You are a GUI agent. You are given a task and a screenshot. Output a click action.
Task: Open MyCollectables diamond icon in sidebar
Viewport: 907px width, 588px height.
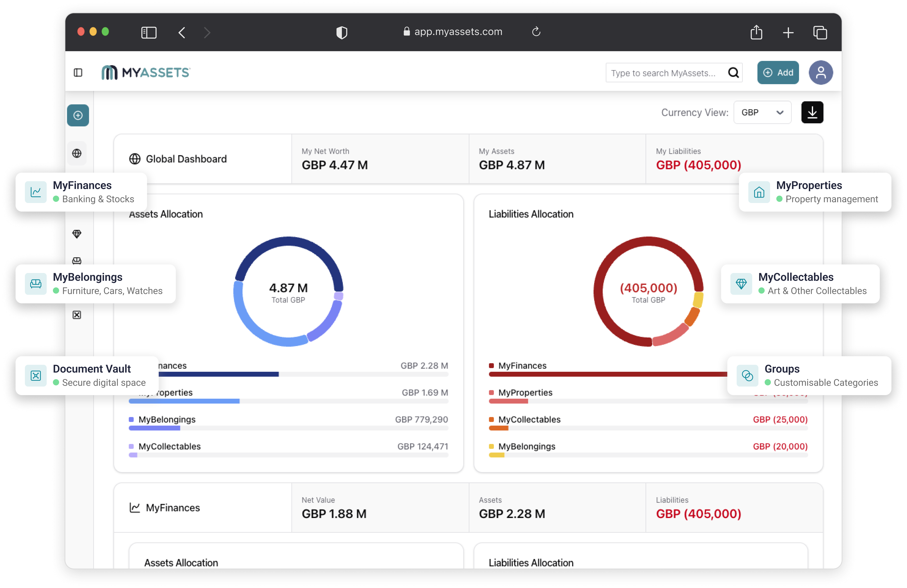click(77, 234)
